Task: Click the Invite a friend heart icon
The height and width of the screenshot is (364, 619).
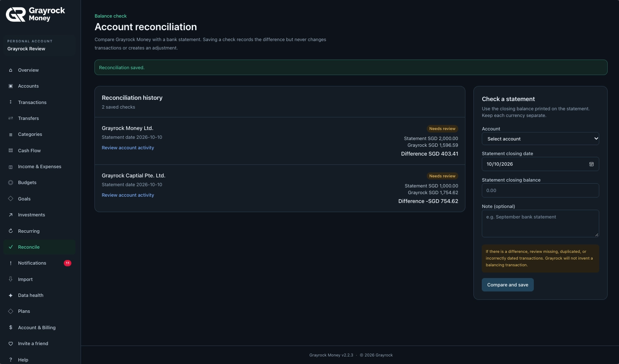Action: point(10,343)
